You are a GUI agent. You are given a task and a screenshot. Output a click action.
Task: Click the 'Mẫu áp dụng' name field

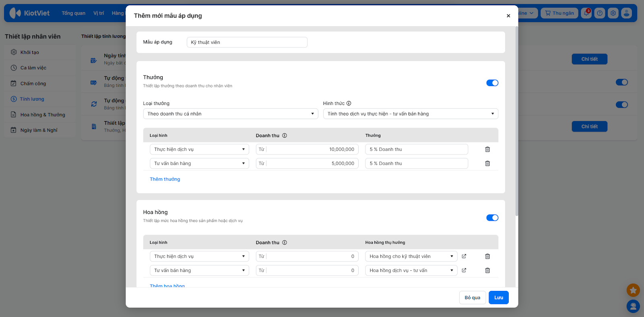coord(247,42)
